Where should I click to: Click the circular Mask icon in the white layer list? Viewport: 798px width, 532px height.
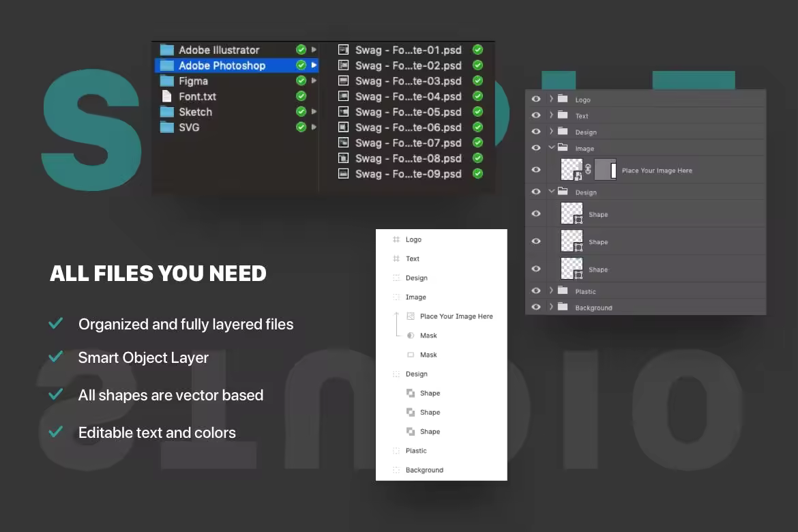point(411,336)
